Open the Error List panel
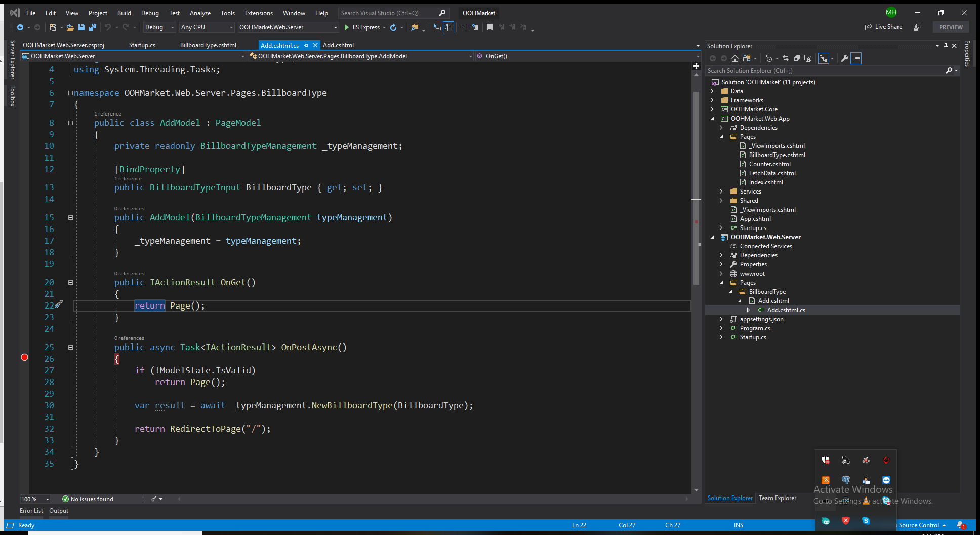The height and width of the screenshot is (535, 980). pos(31,511)
